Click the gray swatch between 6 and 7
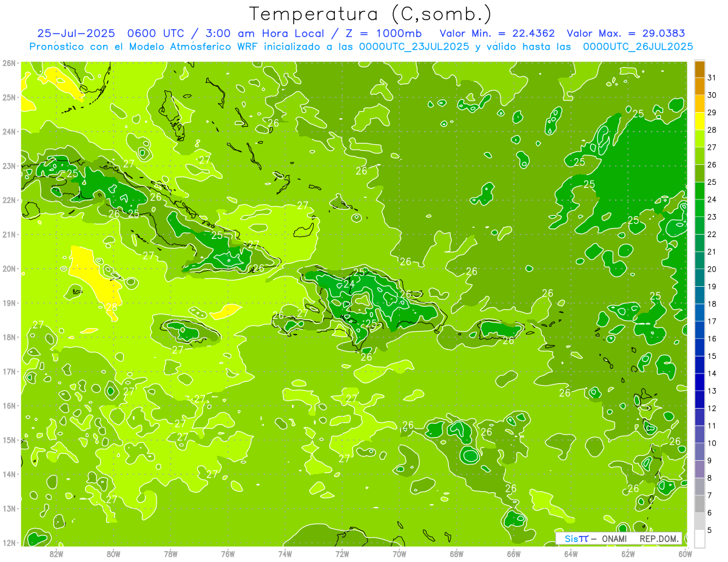The height and width of the screenshot is (562, 728). point(699,504)
